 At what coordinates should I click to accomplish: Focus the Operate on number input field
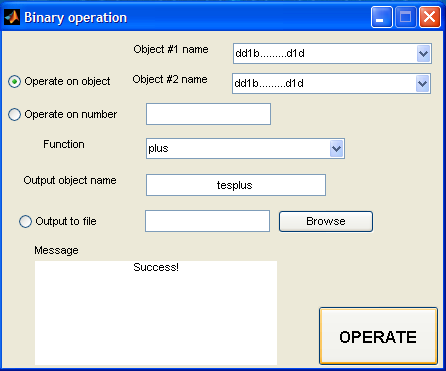point(208,114)
